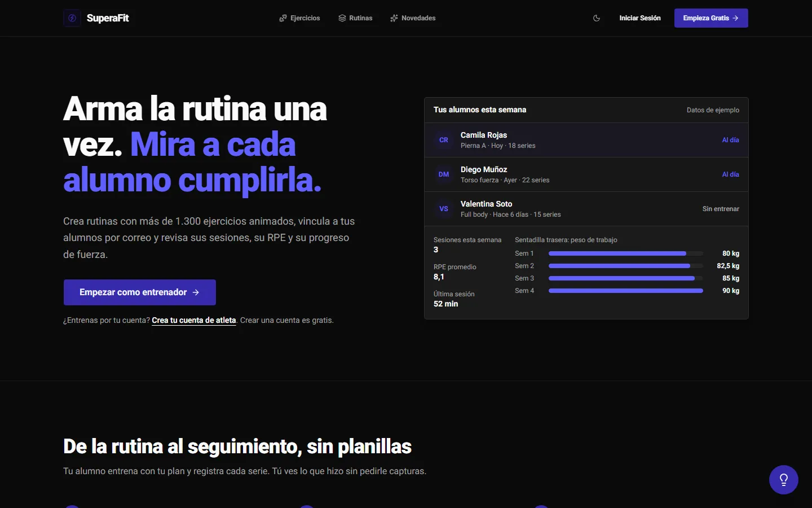The height and width of the screenshot is (508, 812).
Task: Click the lightbulb help floating button
Action: pyautogui.click(x=784, y=480)
